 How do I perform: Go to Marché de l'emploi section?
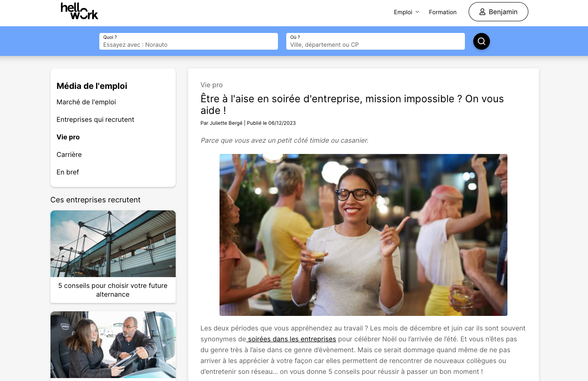[x=86, y=102]
